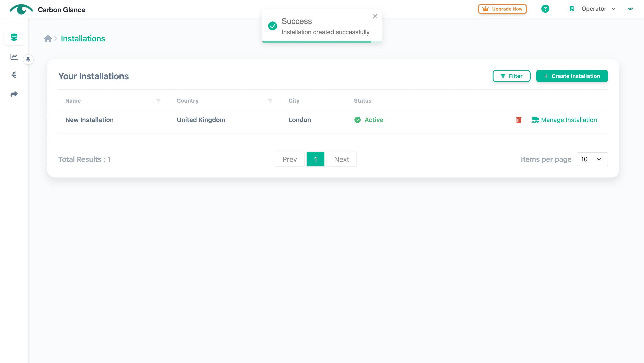Click the Success toast progress bar
Image resolution: width=644 pixels, height=363 pixels.
pos(322,42)
